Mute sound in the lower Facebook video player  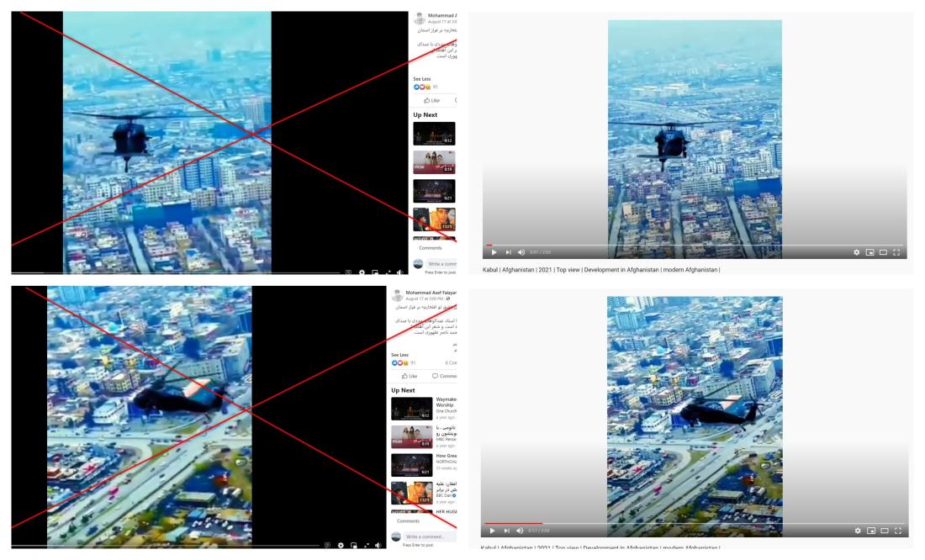(378, 545)
